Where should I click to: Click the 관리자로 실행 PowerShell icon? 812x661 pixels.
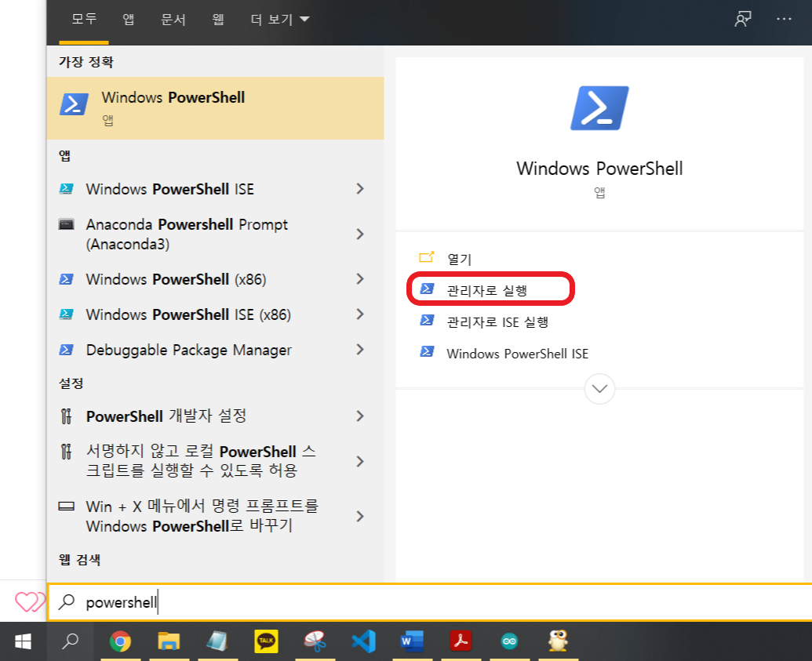pyautogui.click(x=427, y=289)
